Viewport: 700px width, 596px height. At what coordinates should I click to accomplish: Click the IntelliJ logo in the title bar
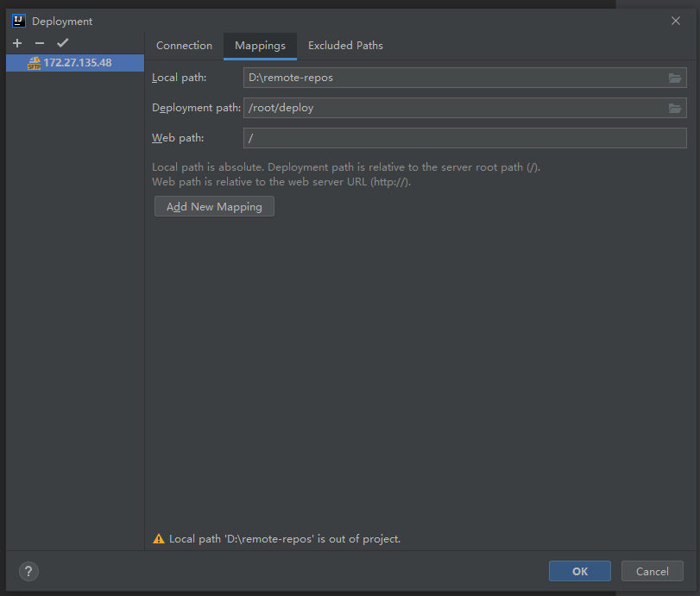pyautogui.click(x=18, y=21)
